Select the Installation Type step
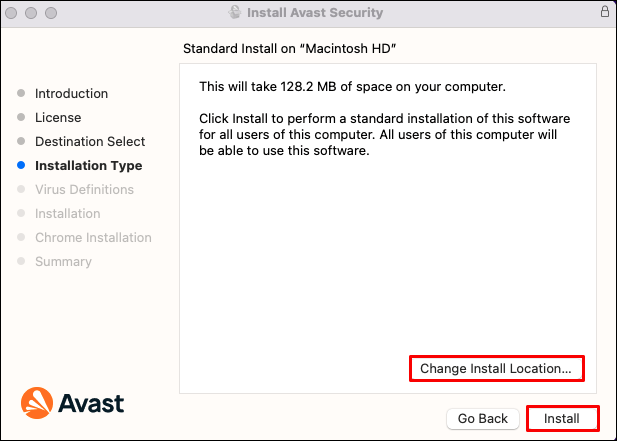Viewport: 617px width, 441px height. tap(88, 165)
